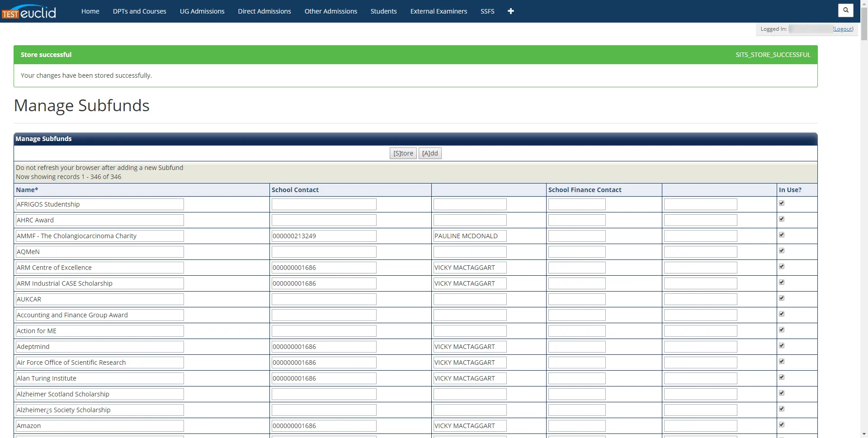Click School Contact field for ARM Centre of Excellence
Viewport: 868px width, 438px height.
click(x=324, y=267)
